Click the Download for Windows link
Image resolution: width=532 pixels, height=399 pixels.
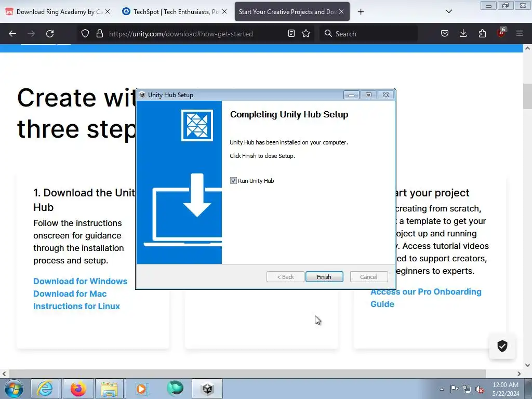(x=81, y=281)
